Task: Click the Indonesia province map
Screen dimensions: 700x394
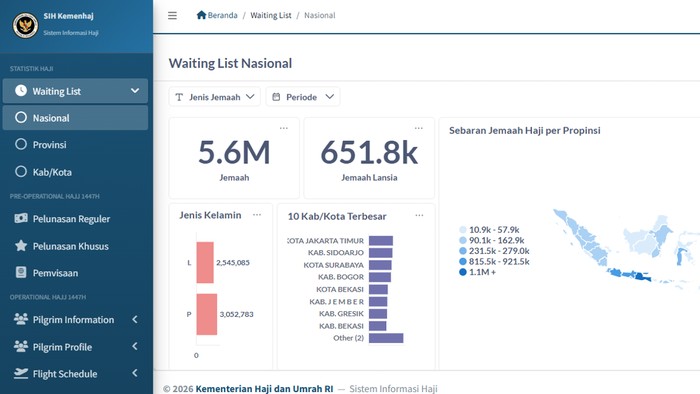Action: click(x=626, y=249)
